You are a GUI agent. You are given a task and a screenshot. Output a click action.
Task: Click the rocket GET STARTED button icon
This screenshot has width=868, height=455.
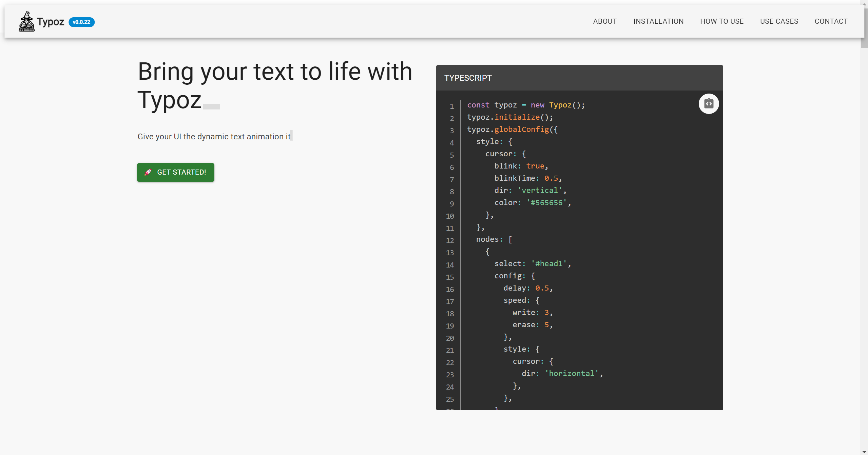tap(148, 172)
